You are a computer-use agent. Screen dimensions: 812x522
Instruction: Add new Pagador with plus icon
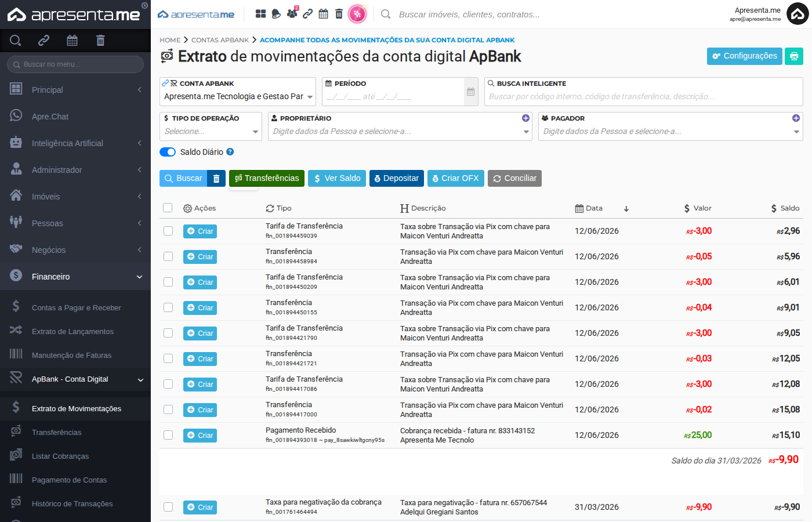[x=796, y=118]
